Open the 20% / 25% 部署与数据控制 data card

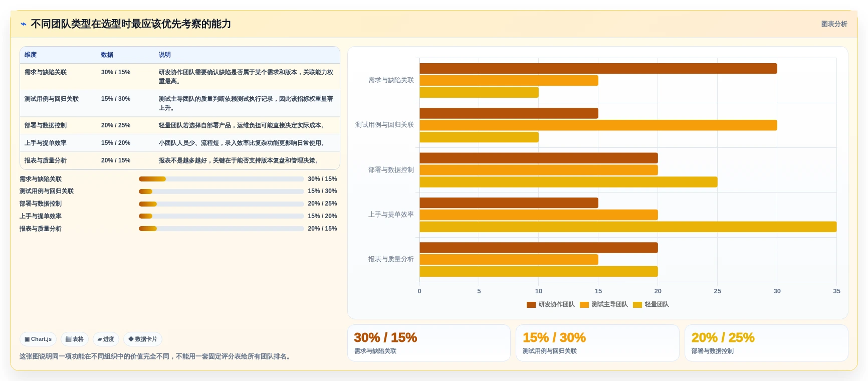click(766, 343)
